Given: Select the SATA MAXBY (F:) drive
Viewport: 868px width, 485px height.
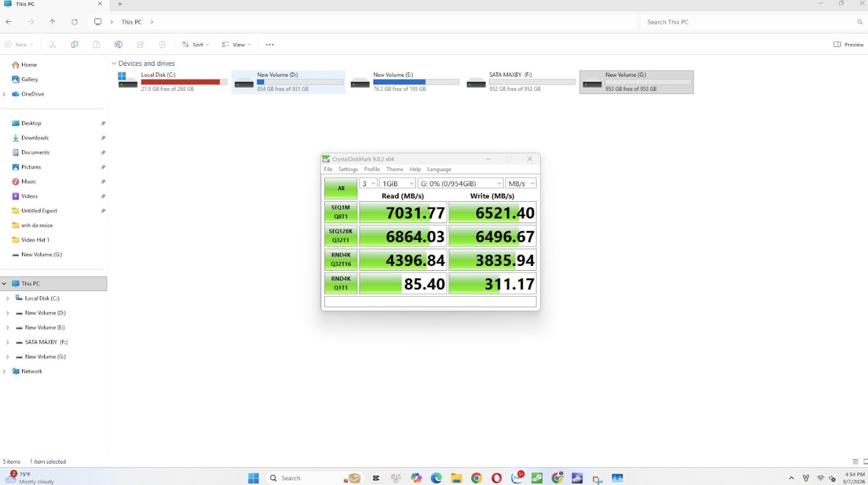Looking at the screenshot, I should coord(520,82).
